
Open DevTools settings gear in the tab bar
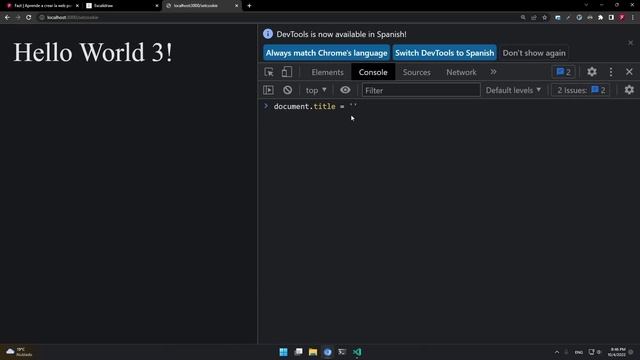point(591,72)
